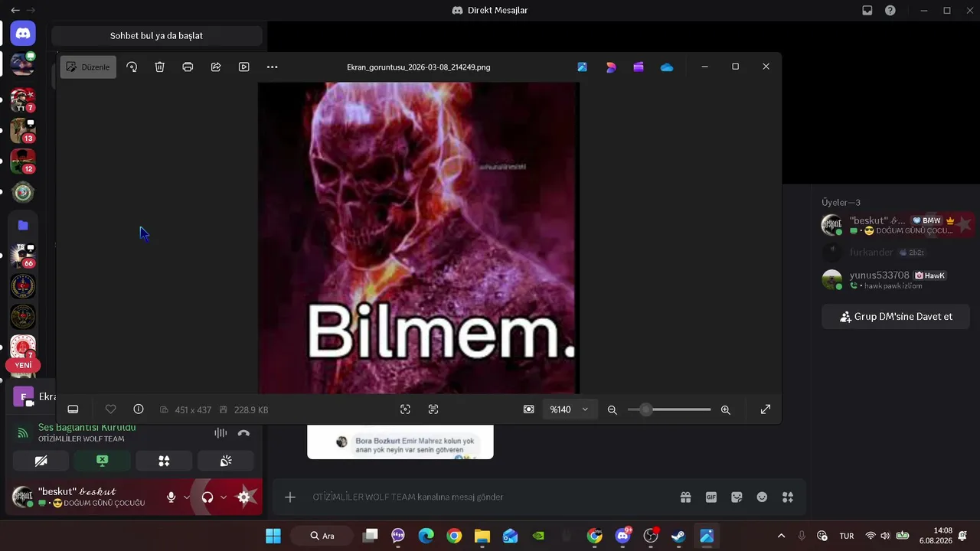Zoom in with the plus magnifier
Viewport: 980px width, 551px height.
pyautogui.click(x=725, y=409)
